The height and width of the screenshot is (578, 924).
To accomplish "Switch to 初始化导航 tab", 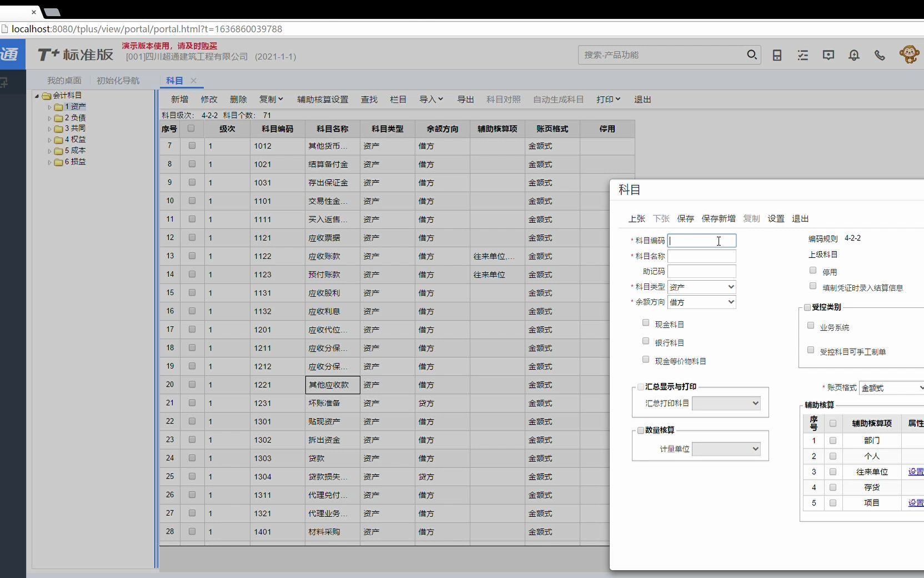I will [118, 81].
